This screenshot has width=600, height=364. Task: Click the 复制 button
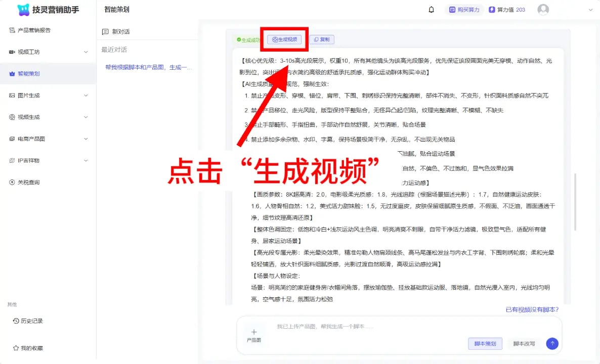322,39
